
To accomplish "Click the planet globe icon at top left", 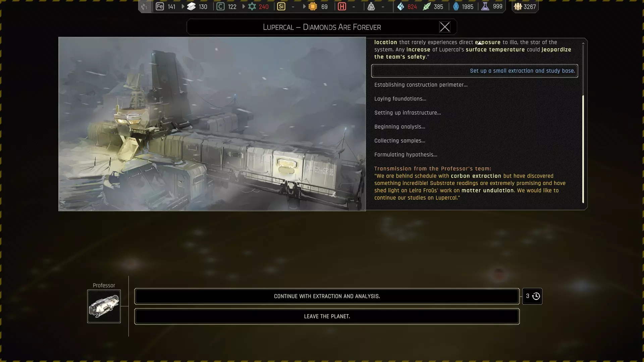I will (x=145, y=6).
